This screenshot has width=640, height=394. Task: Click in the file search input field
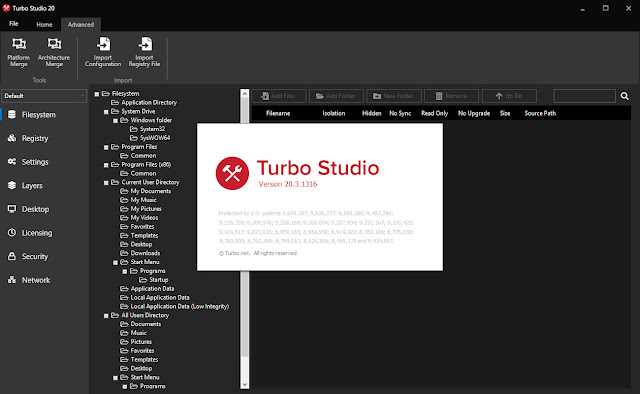pos(584,96)
